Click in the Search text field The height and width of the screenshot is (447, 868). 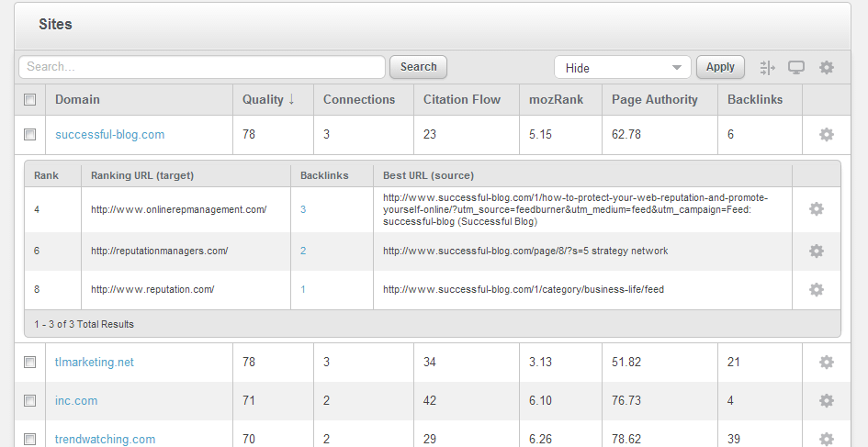202,67
